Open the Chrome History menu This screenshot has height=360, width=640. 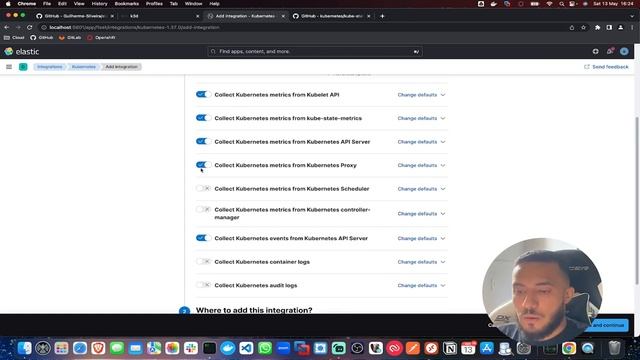coord(99,4)
